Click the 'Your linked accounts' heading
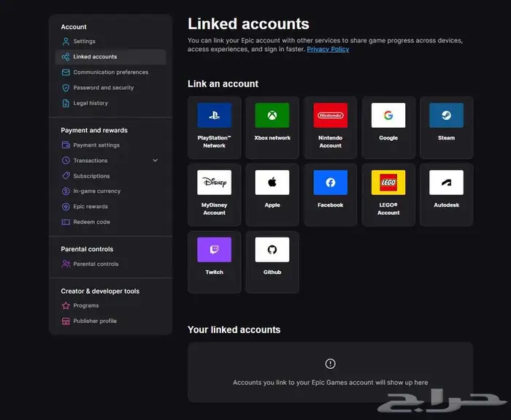The width and height of the screenshot is (511, 420). 234,329
